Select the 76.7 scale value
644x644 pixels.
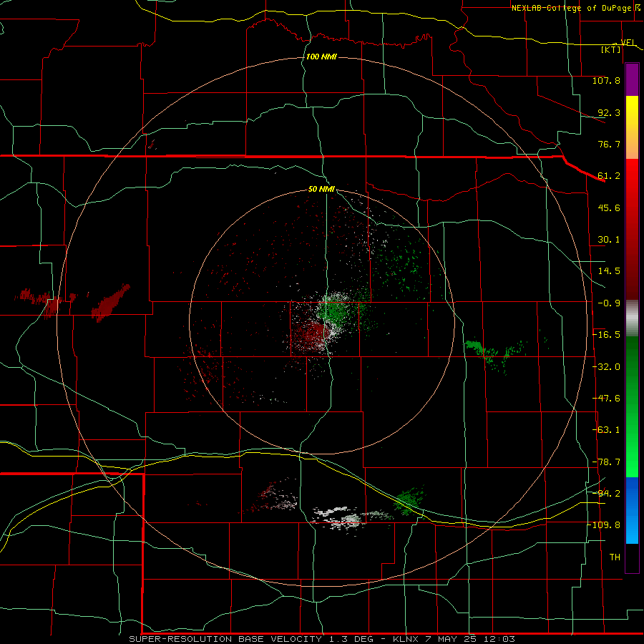click(609, 144)
